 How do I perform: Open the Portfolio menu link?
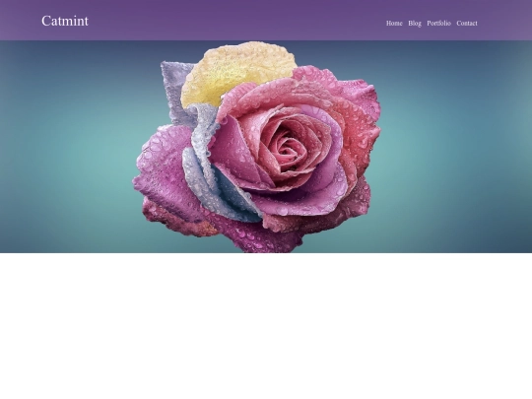click(438, 23)
